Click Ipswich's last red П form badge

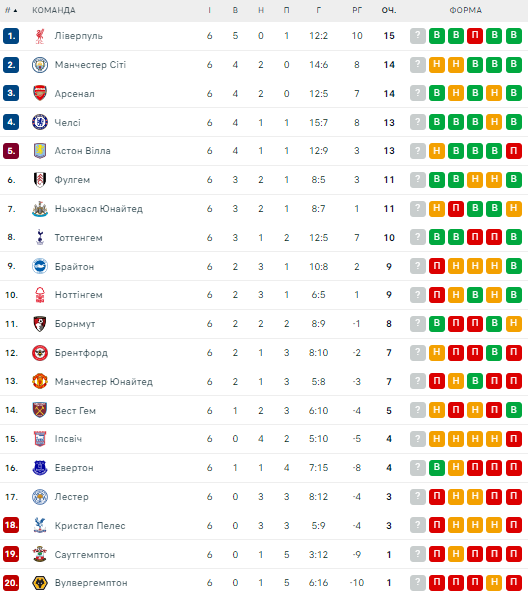(514, 439)
